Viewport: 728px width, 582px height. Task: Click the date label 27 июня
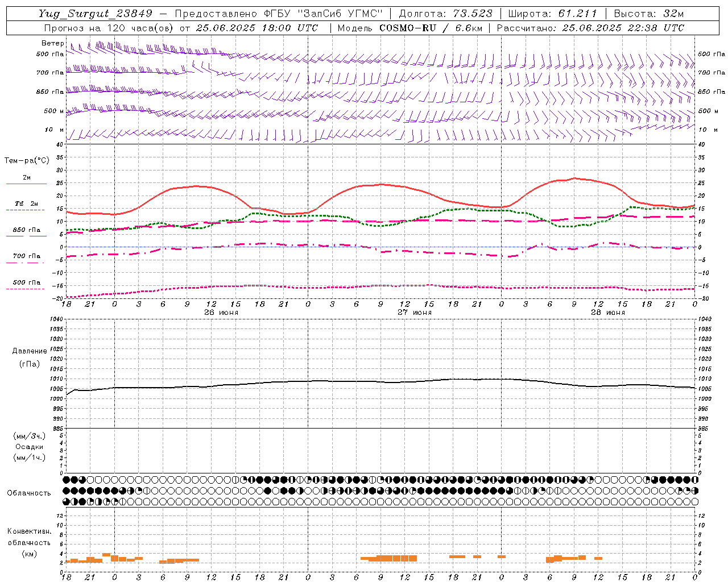pos(415,313)
